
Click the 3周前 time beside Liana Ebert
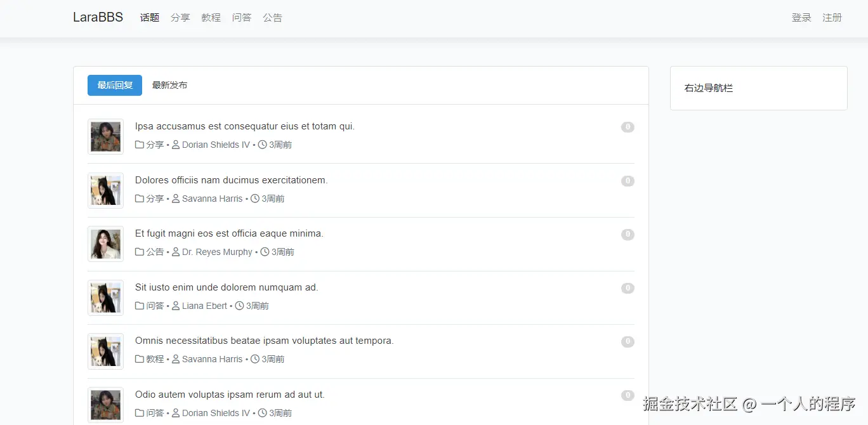coord(257,306)
